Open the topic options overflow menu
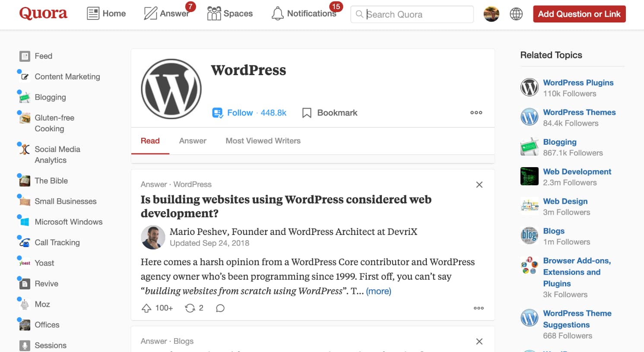 coord(476,113)
